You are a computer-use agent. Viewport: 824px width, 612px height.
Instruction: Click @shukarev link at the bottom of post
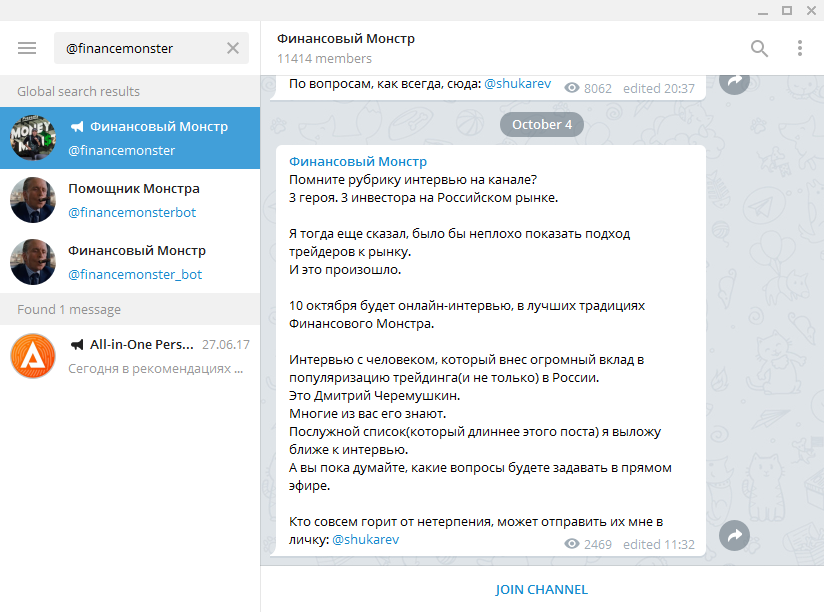click(365, 539)
